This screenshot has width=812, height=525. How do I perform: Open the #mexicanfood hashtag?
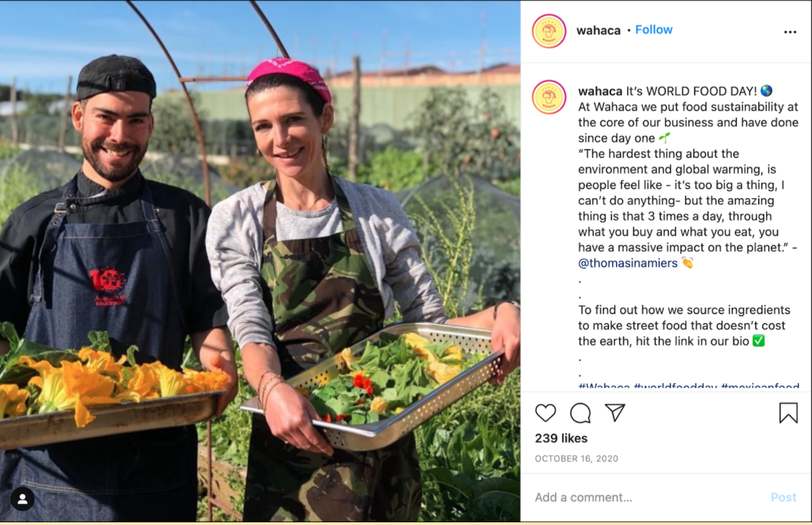760,387
